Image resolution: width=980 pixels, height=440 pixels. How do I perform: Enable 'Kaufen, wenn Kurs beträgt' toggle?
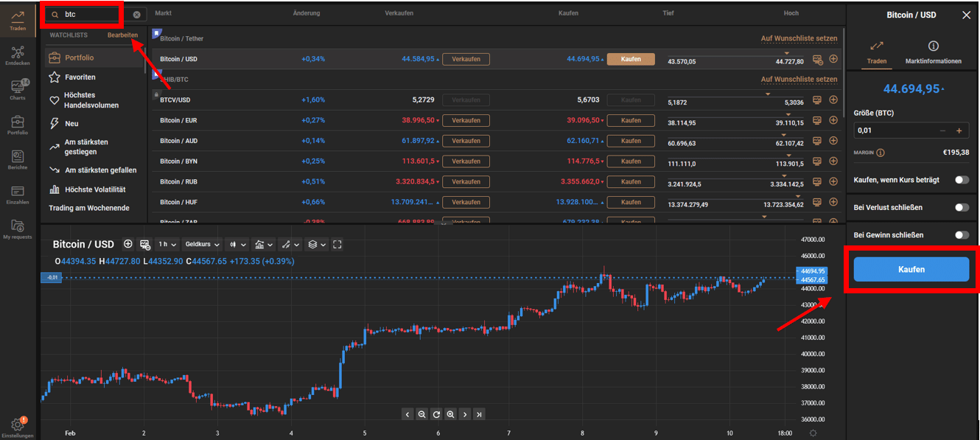[962, 180]
